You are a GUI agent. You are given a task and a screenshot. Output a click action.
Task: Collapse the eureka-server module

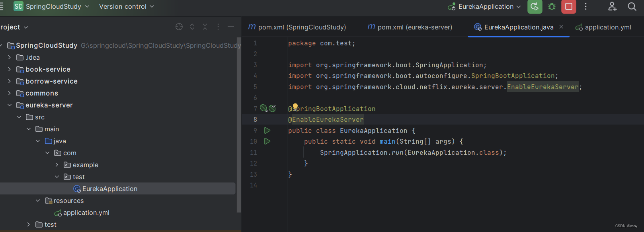point(10,105)
